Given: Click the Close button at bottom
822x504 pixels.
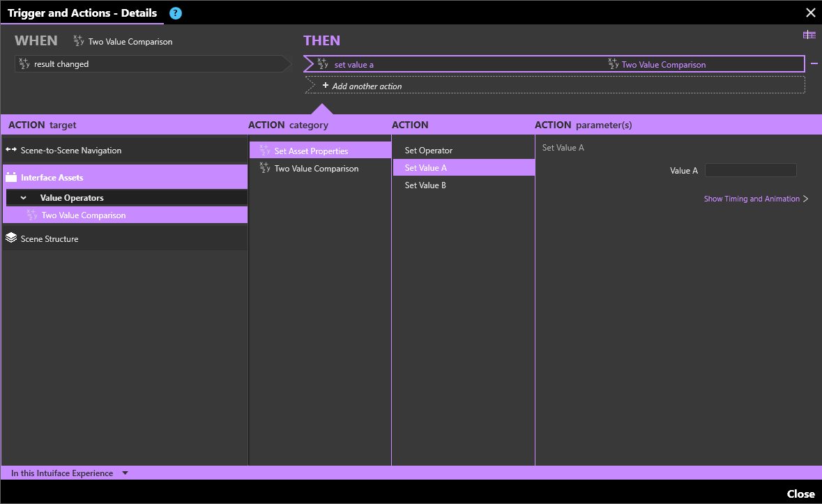Looking at the screenshot, I should click(800, 494).
